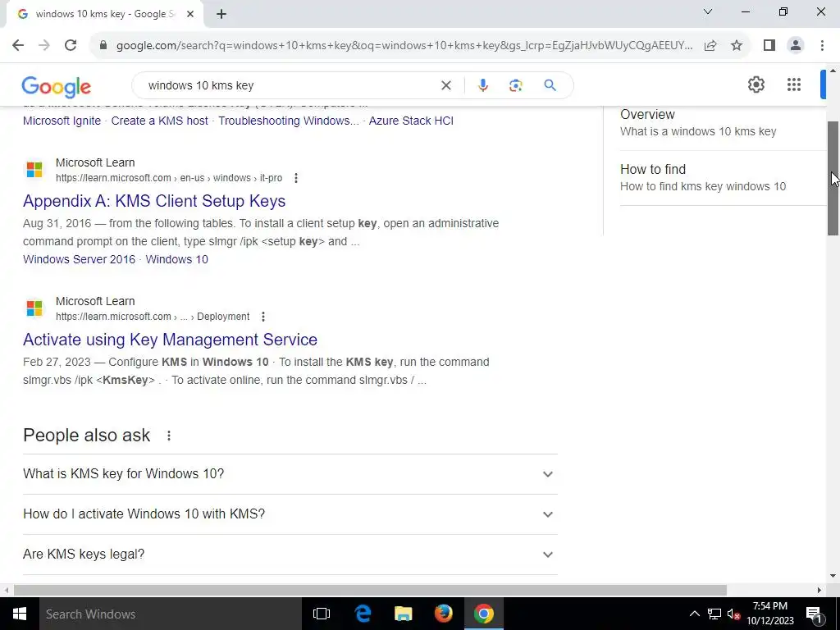Expand What is KMS key for Windows 10?

[290, 474]
